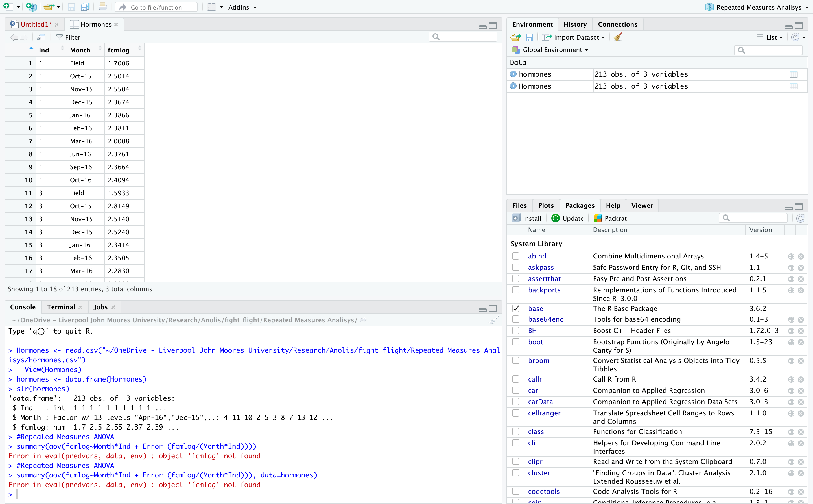Check the cli package checkbox

(x=515, y=443)
